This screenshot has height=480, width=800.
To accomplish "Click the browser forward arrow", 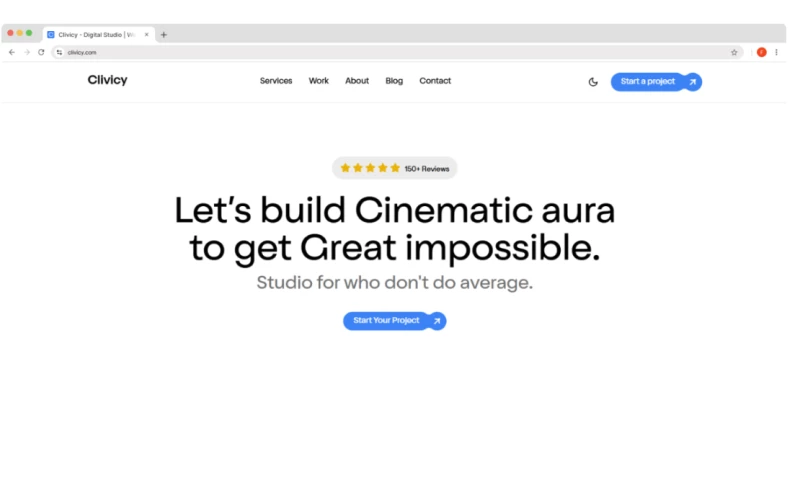I will [x=27, y=53].
